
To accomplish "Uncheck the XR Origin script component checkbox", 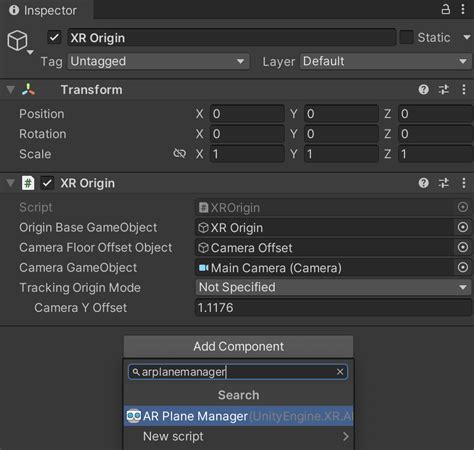I will click(47, 183).
